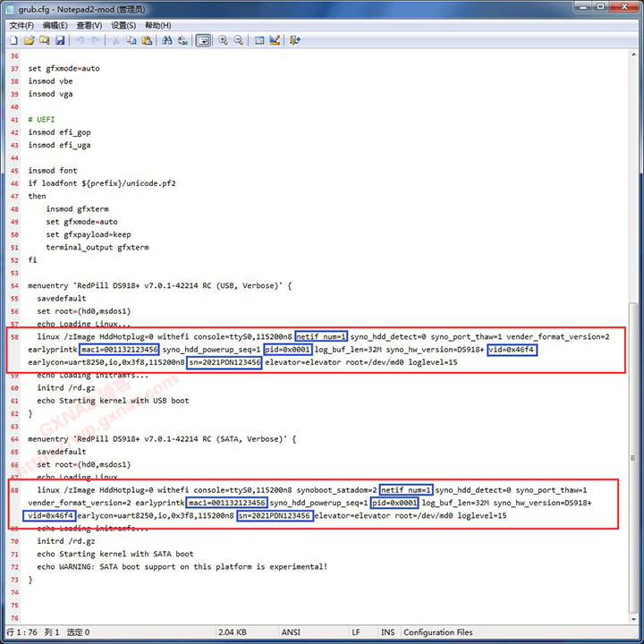Expand the 设置(S) menu
644x644 pixels.
coord(123,26)
